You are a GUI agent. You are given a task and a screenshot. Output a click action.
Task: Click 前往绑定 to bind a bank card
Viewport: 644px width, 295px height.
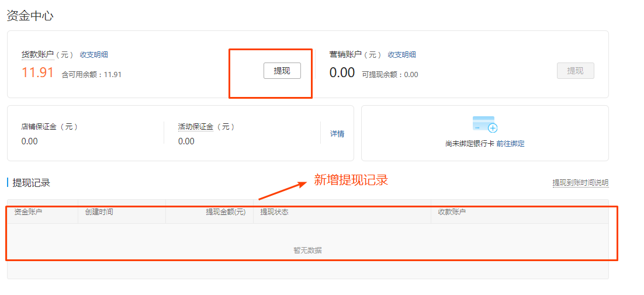click(x=510, y=144)
